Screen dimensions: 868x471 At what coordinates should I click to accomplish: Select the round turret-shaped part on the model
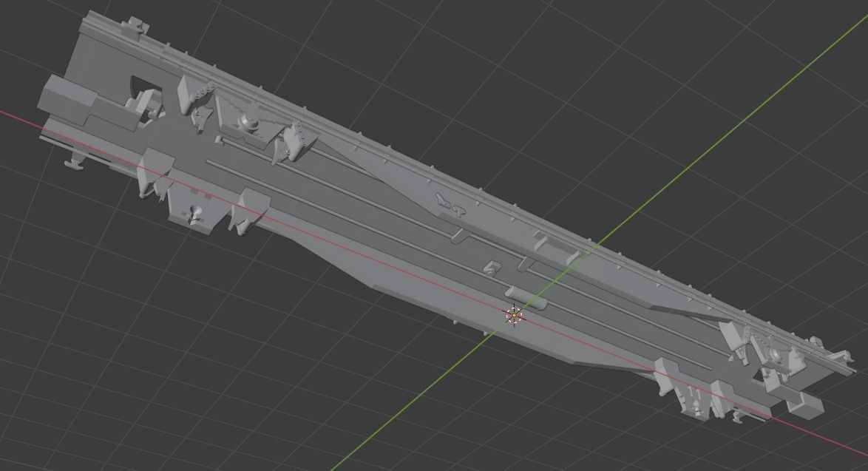tap(250, 123)
